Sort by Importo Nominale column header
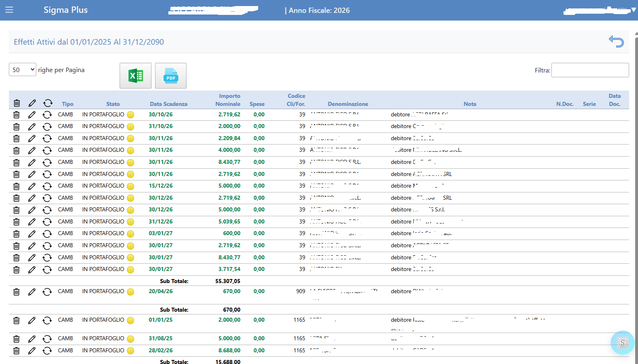638x364 pixels. pos(228,100)
